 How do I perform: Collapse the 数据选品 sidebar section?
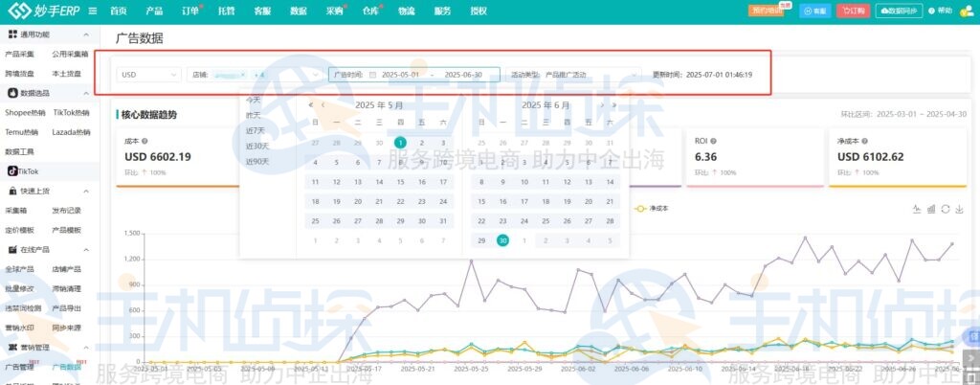[85, 93]
